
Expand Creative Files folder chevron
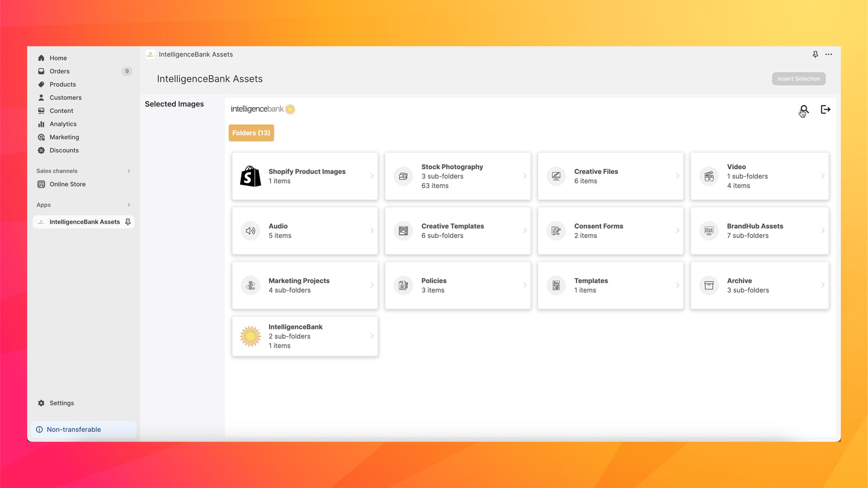coord(678,176)
